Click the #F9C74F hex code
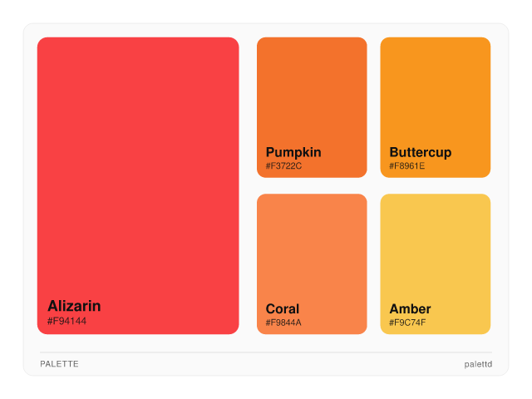532x399 pixels. tap(407, 323)
